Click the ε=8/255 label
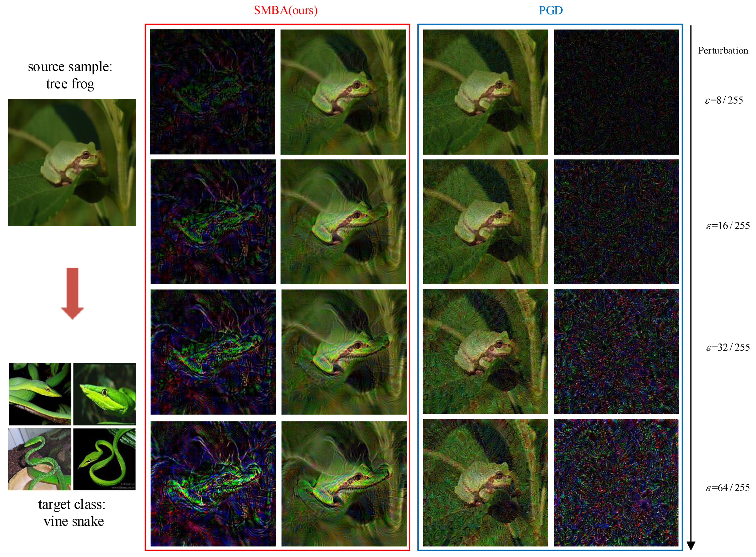Screen dimensions: 756x557 [x=724, y=100]
